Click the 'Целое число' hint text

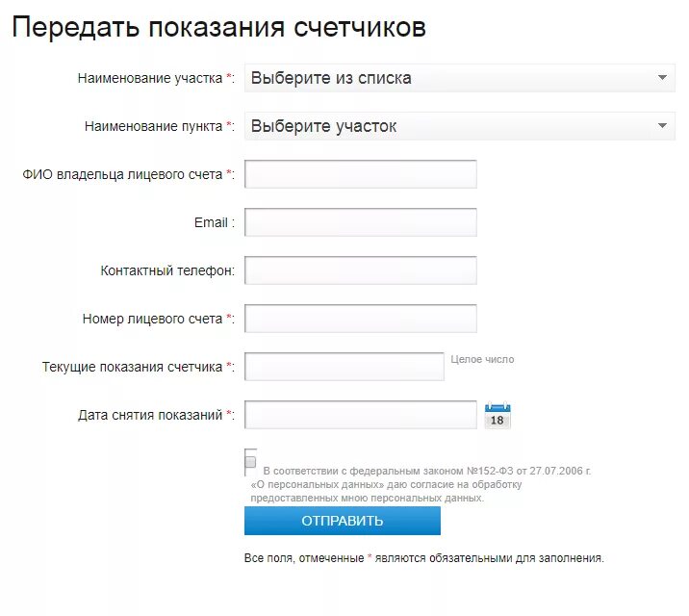click(x=482, y=359)
